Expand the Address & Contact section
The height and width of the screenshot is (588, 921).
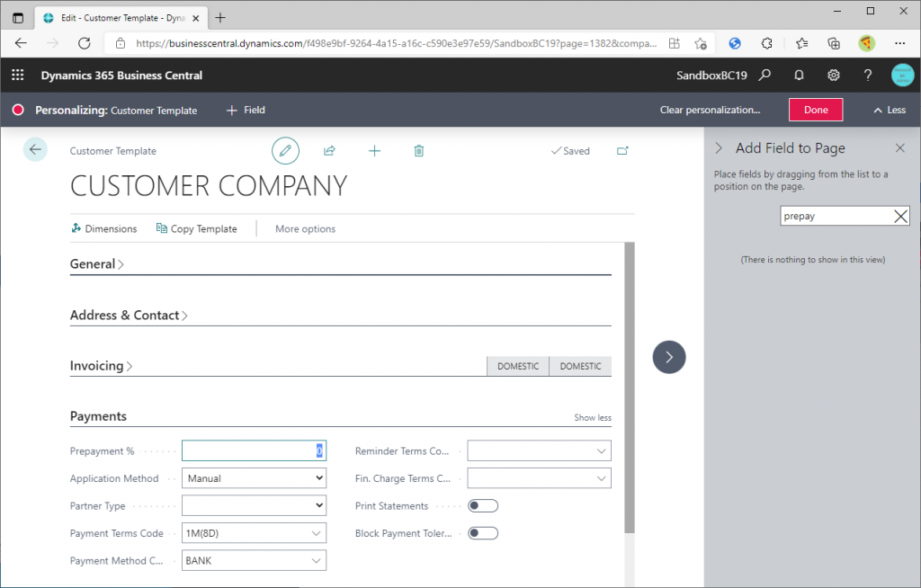point(129,316)
